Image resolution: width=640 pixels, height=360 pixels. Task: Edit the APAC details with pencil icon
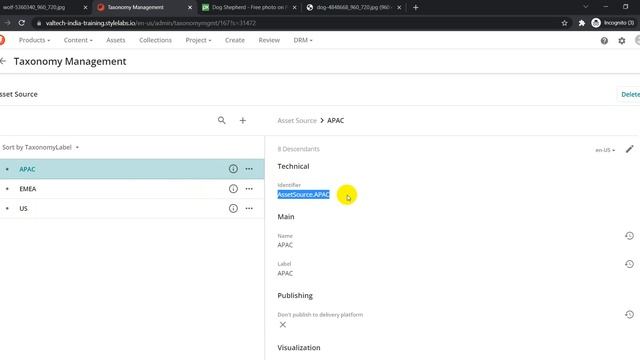point(629,149)
